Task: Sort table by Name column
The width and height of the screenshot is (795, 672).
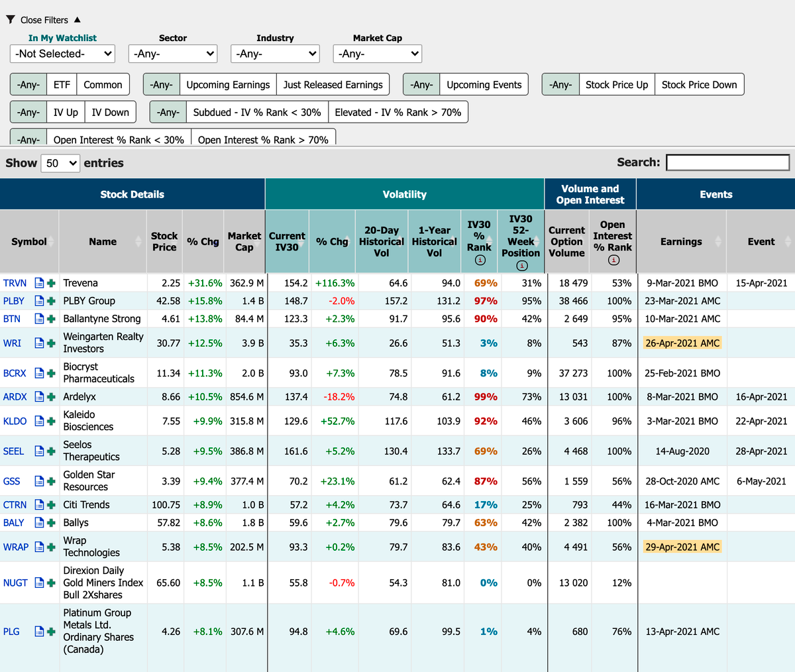Action: pyautogui.click(x=103, y=242)
